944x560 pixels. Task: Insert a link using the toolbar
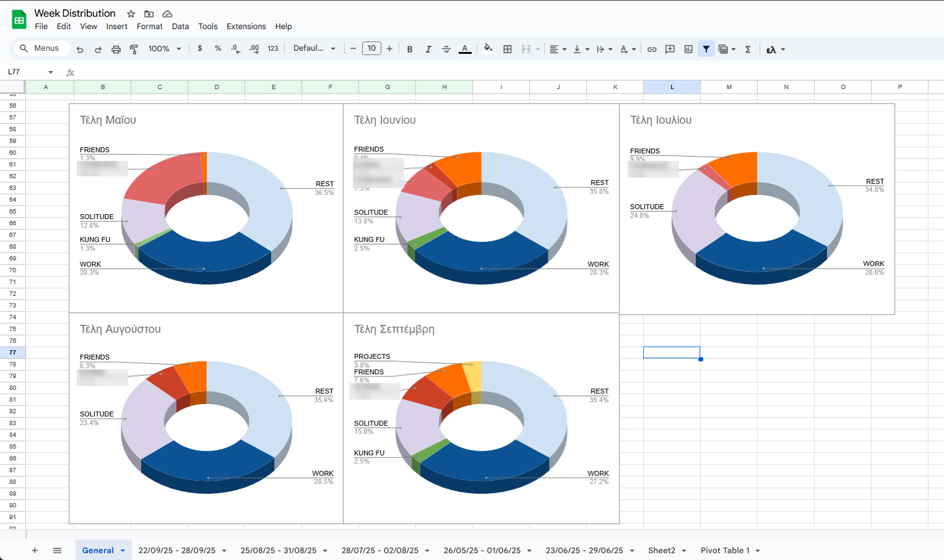[651, 48]
